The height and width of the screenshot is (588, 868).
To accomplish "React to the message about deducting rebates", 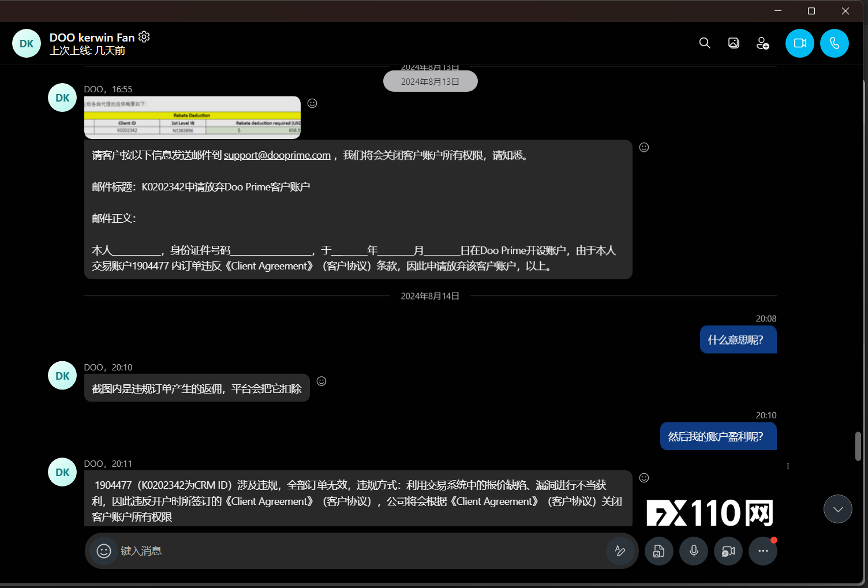I will pos(321,381).
